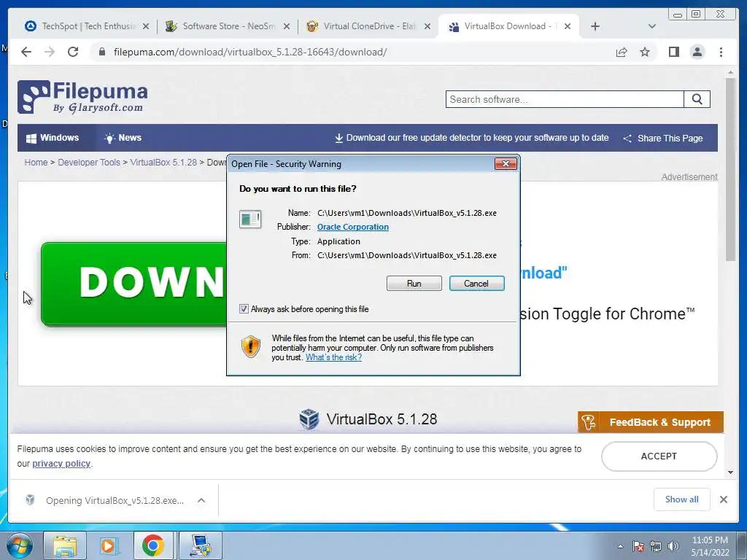This screenshot has height=560, width=747.
Task: Go to VirtualBox 5.1.28 breadcrumb
Action: point(163,163)
